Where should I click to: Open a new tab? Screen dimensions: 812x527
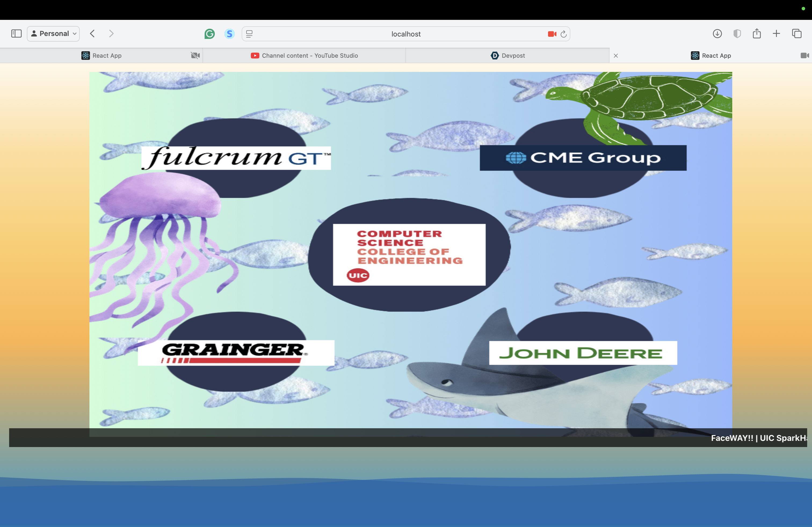click(776, 33)
